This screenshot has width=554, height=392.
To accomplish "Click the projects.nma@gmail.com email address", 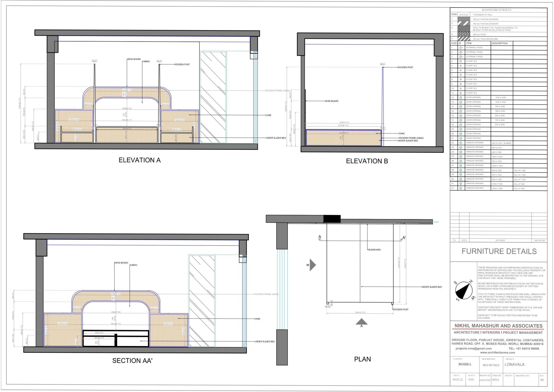I will click(x=473, y=348).
